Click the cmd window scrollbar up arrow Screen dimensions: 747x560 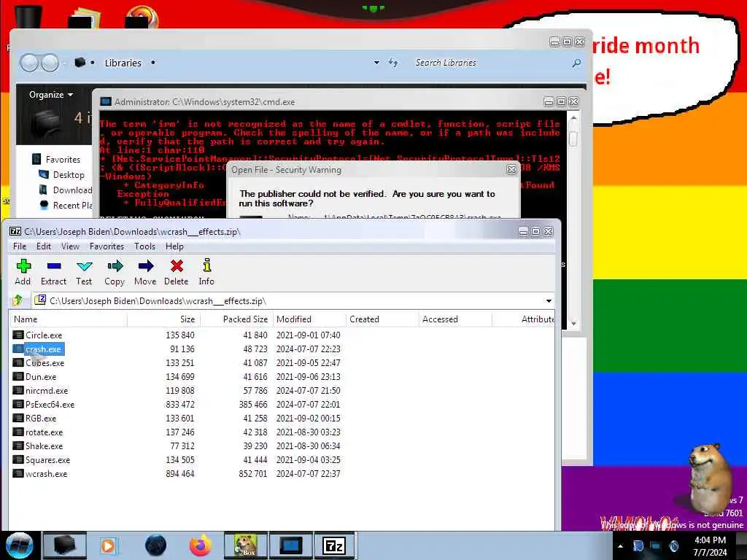coord(573,117)
